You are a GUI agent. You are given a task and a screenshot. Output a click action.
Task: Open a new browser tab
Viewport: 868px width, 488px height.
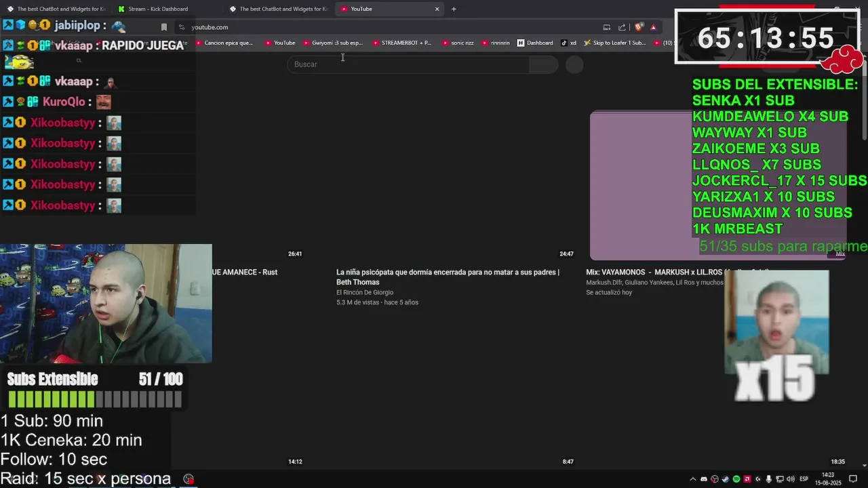(x=454, y=9)
